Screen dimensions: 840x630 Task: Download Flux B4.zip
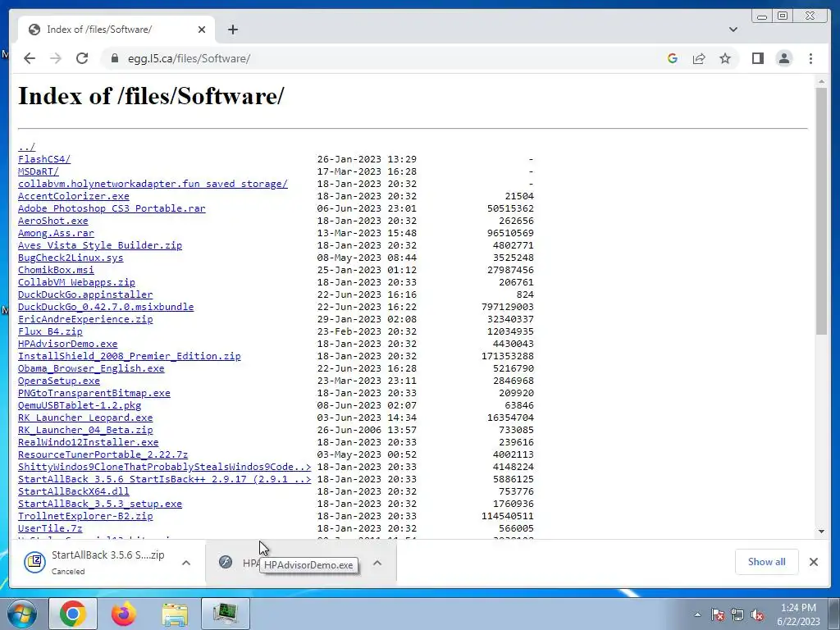point(50,331)
